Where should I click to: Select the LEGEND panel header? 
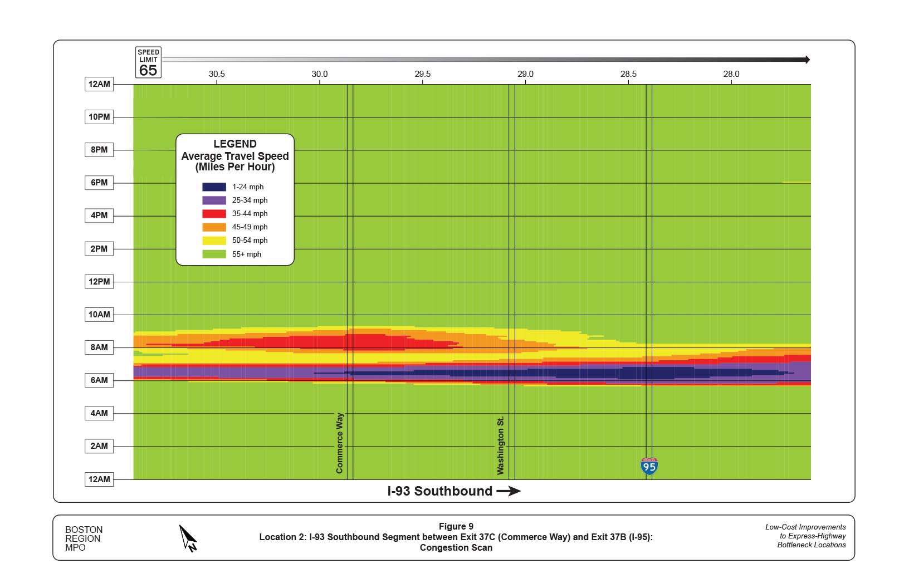coord(235,144)
